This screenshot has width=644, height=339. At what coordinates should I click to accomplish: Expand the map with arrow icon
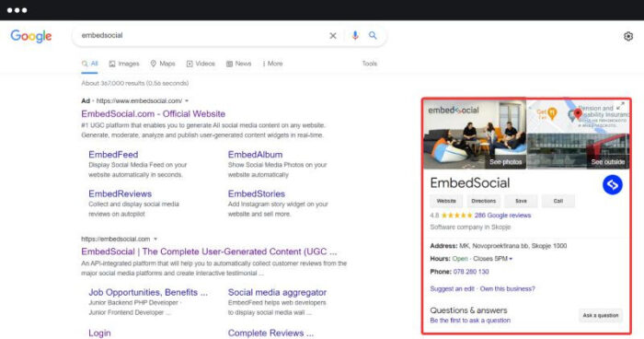[621, 106]
